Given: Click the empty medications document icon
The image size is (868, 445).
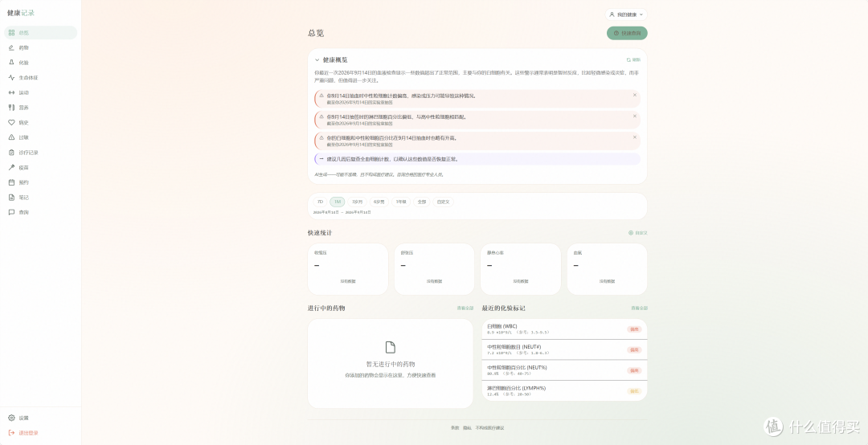Looking at the screenshot, I should click(x=391, y=347).
